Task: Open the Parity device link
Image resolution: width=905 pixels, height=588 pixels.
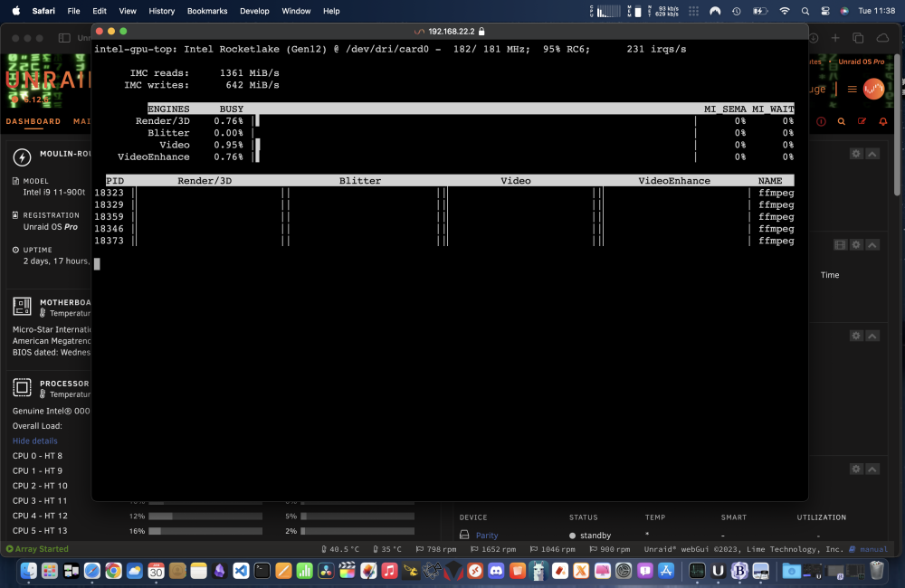Action: point(487,536)
